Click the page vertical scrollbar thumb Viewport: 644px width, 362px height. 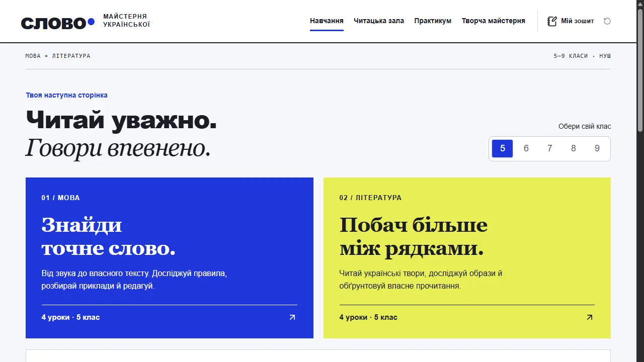coord(640,70)
